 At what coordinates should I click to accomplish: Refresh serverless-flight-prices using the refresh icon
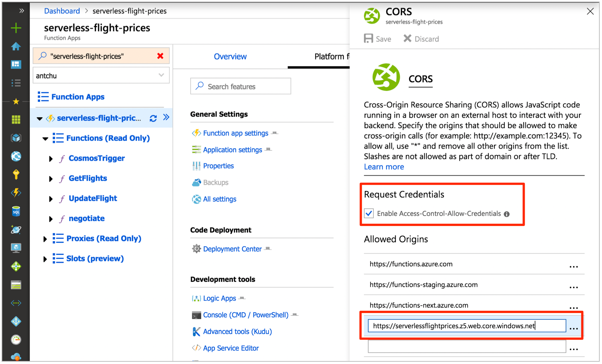click(153, 118)
